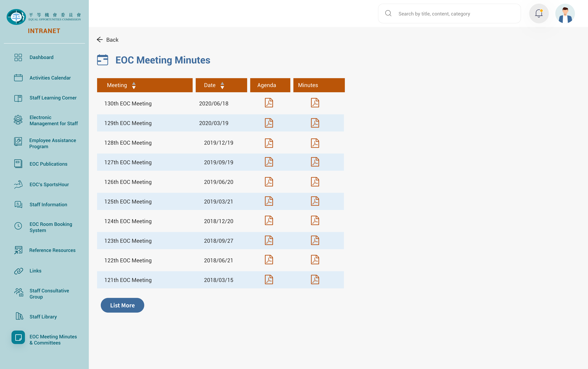Open 123th EOC Meeting agenda PDF
This screenshot has height=369, width=588.
269,240
